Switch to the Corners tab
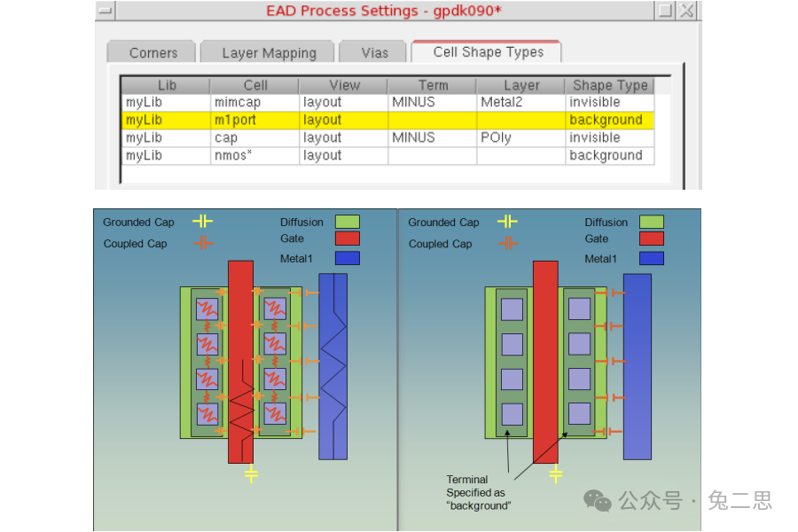 (x=153, y=52)
